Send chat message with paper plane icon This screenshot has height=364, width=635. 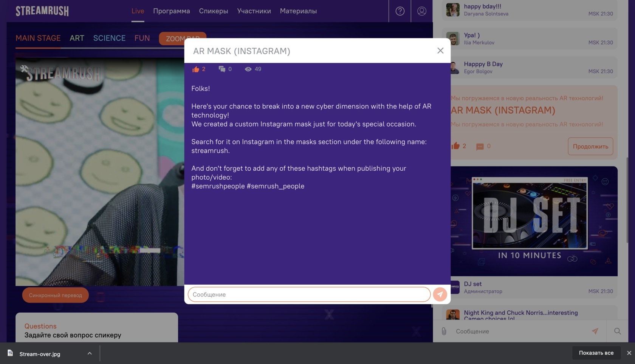595,331
